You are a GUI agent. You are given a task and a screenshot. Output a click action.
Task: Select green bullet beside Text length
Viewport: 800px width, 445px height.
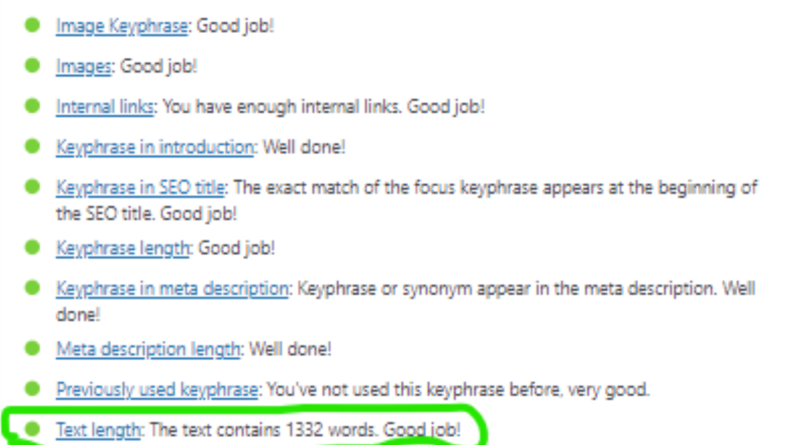coord(33,429)
